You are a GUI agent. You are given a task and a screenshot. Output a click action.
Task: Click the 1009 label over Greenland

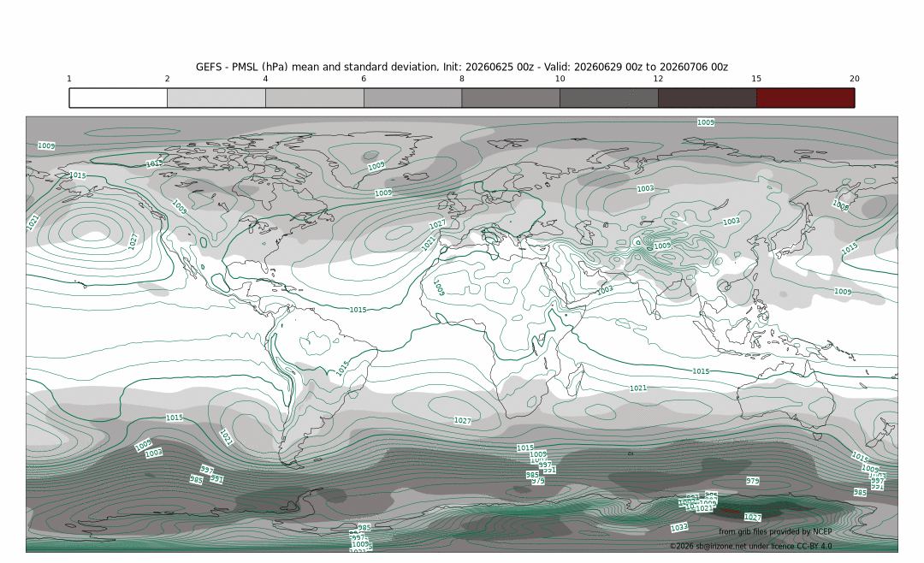click(376, 166)
